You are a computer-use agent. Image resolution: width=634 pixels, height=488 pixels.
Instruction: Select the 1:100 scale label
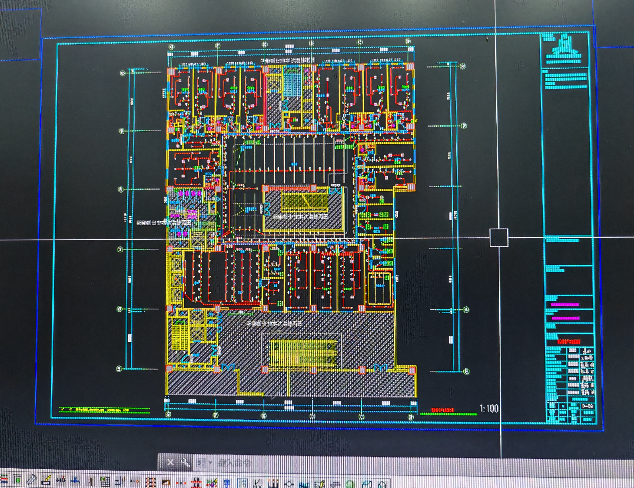[490, 408]
